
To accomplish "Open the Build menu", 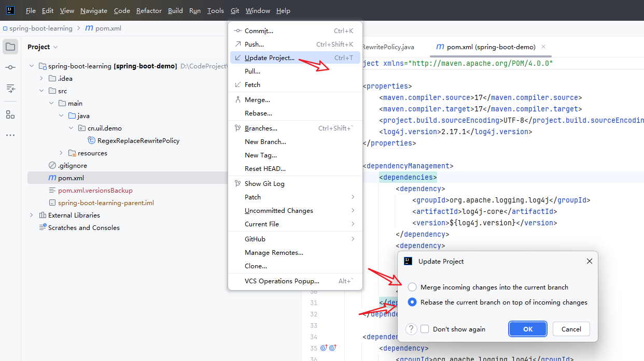I will click(x=175, y=10).
